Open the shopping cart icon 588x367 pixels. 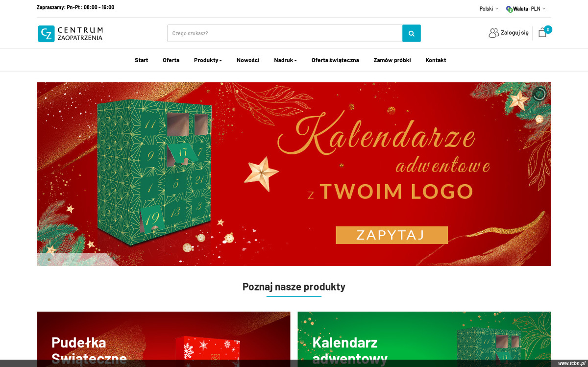point(542,33)
